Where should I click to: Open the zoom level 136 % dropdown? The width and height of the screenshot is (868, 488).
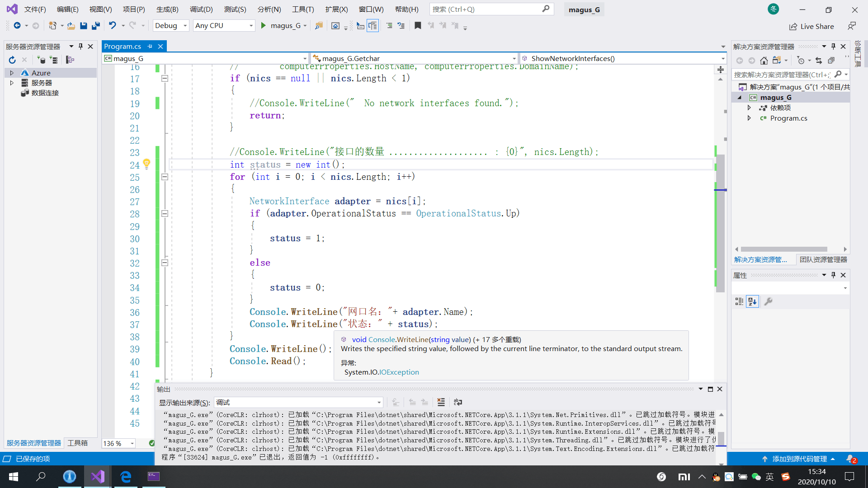pos(118,443)
